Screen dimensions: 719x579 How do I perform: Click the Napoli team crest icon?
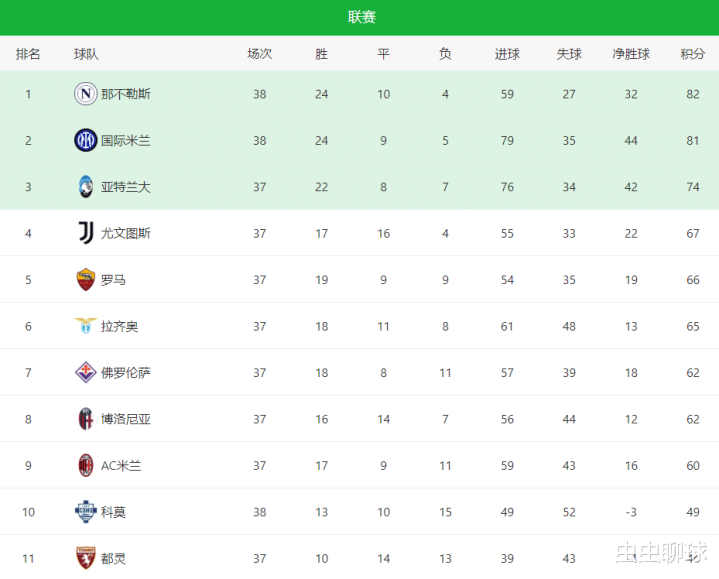pos(86,94)
